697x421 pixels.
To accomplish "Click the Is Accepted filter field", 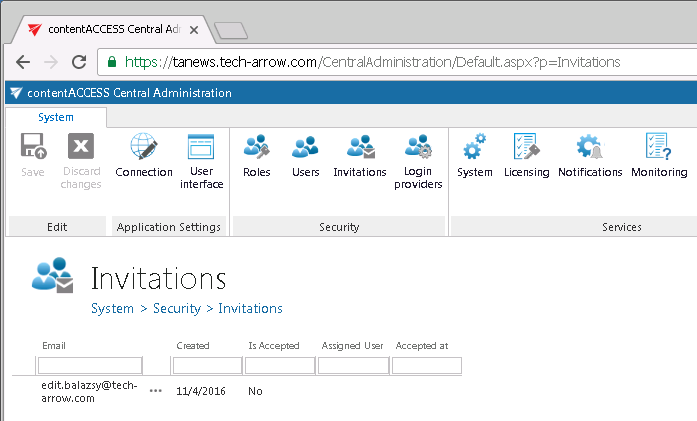I will [x=280, y=365].
